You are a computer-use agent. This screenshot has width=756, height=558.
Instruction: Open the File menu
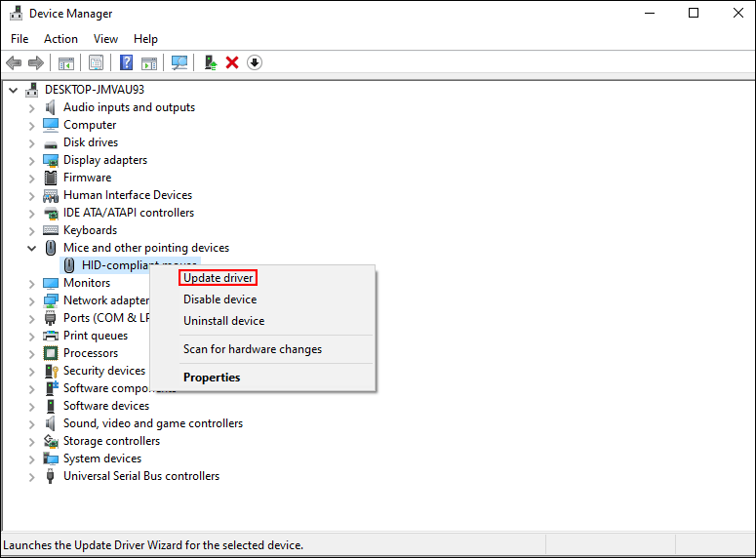(20, 39)
